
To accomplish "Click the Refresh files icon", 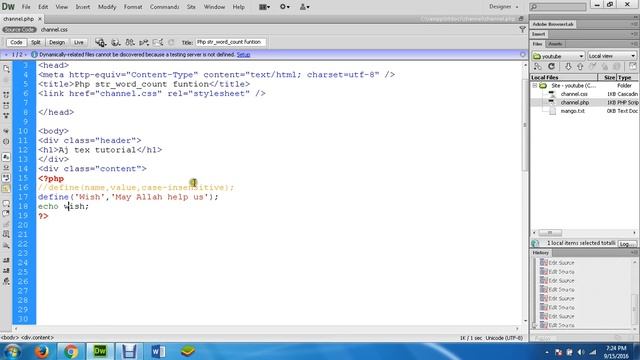I will coord(551,67).
